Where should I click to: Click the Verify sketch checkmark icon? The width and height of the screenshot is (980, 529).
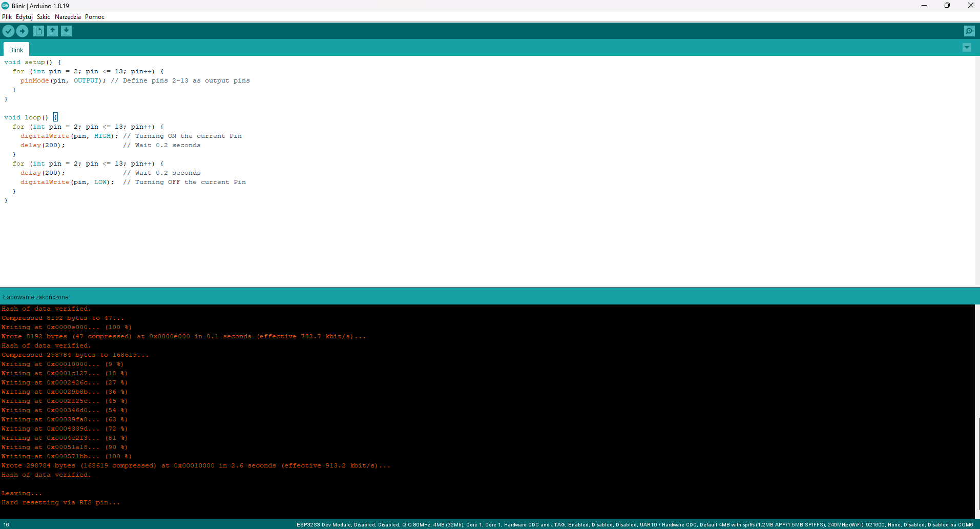[8, 31]
